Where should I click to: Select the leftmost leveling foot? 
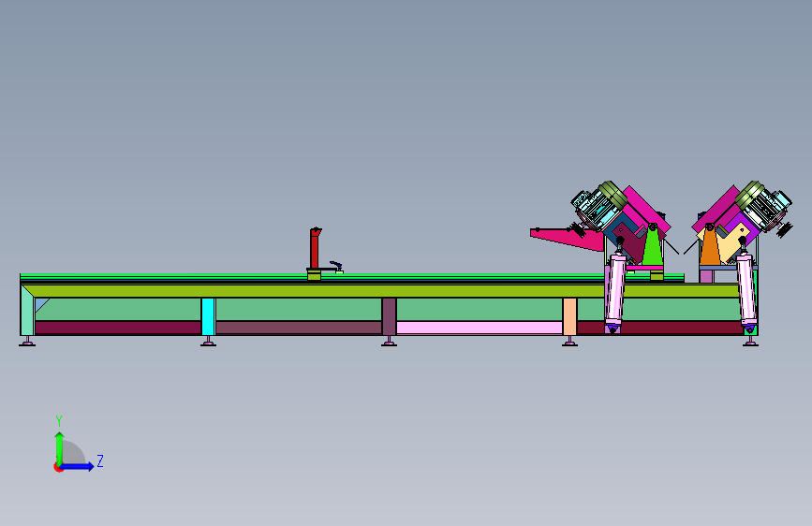point(27,342)
